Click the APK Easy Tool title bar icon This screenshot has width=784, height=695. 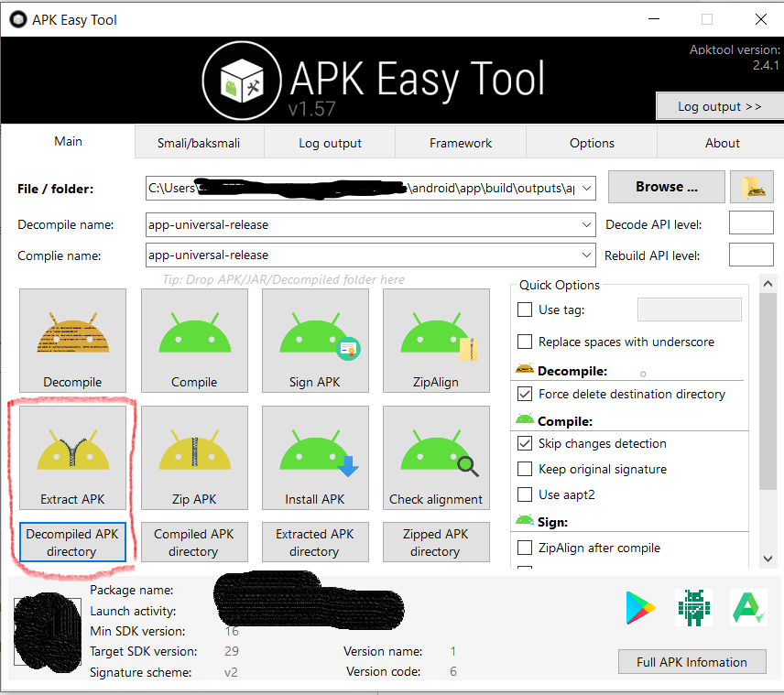[x=18, y=19]
